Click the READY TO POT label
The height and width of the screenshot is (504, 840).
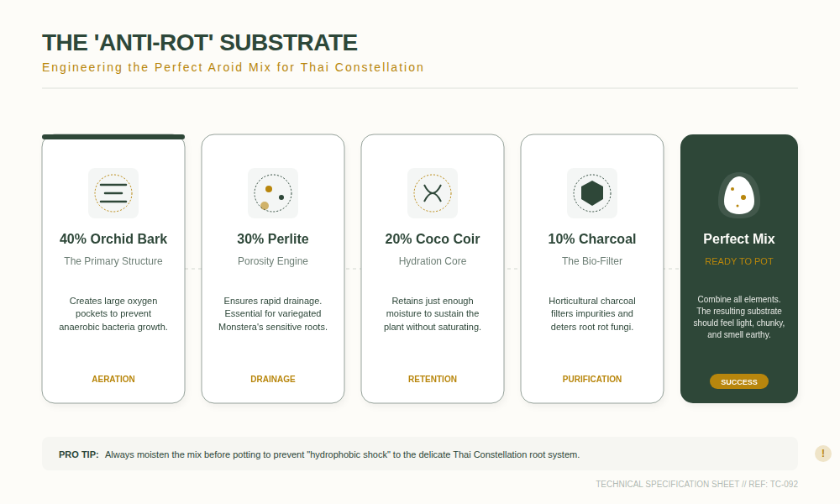click(738, 261)
